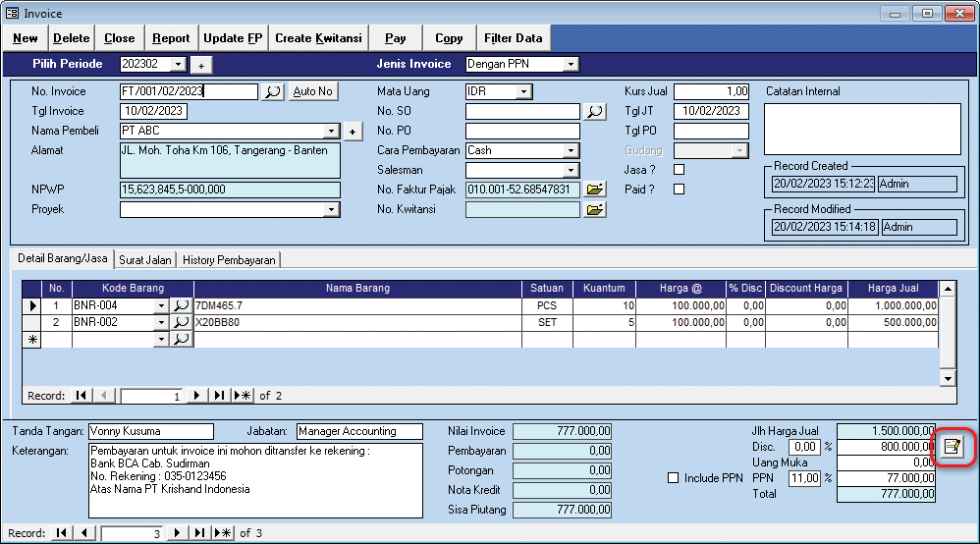Click the magnifier icon beside No. Invoice
This screenshot has height=544, width=980.
pos(273,91)
